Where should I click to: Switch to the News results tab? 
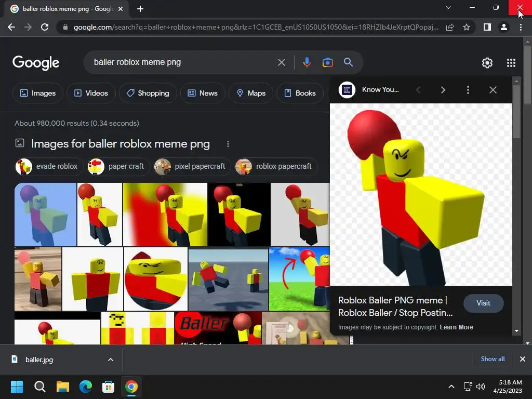(x=203, y=93)
